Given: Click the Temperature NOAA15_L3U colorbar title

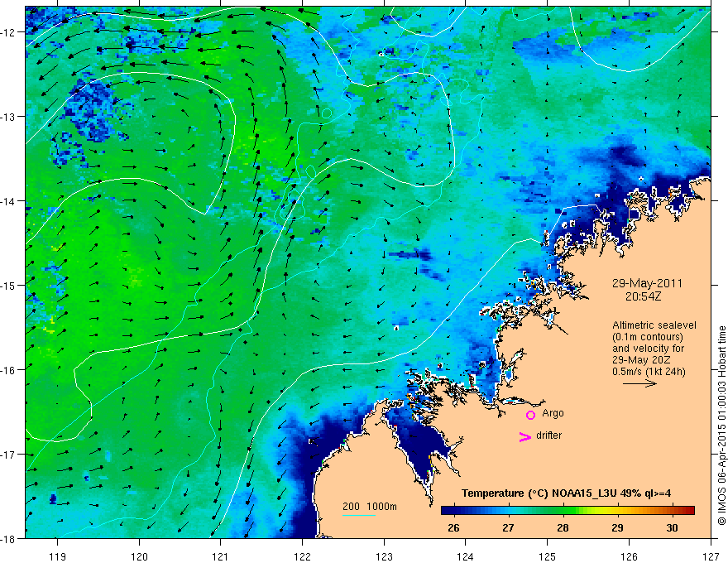Looking at the screenshot, I should point(566,493).
